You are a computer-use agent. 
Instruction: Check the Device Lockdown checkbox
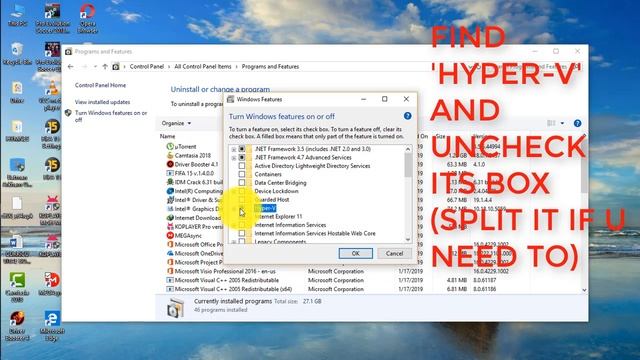pyautogui.click(x=242, y=191)
